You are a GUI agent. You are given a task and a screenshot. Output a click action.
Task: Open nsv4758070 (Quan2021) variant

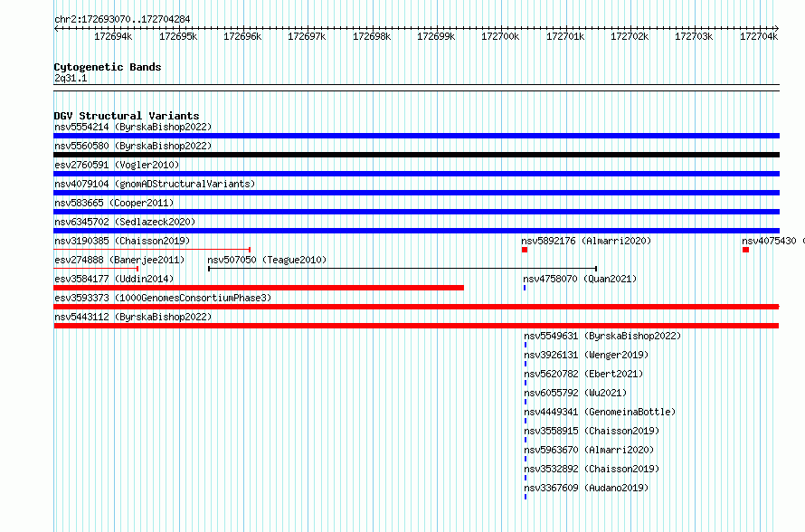tap(580, 279)
